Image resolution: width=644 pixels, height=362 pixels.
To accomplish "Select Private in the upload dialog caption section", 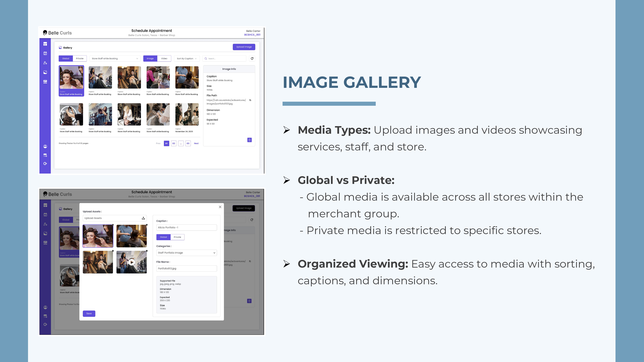I will [177, 237].
